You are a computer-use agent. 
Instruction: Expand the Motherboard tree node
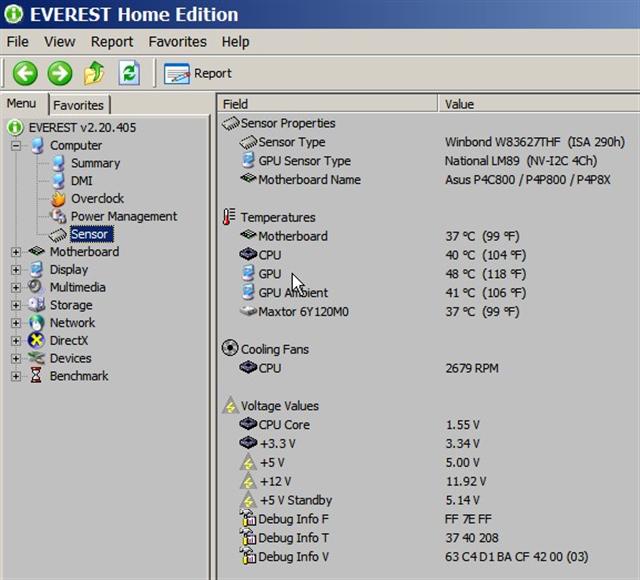[16, 252]
